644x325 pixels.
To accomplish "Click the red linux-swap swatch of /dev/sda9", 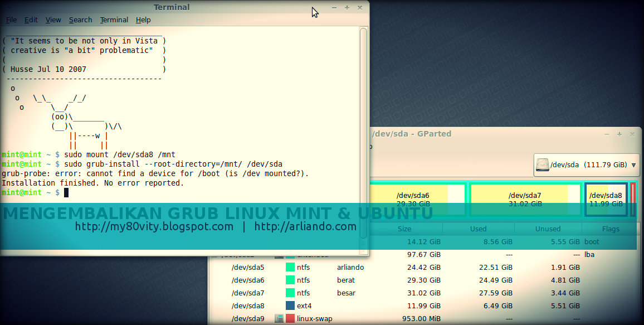I will click(x=290, y=318).
